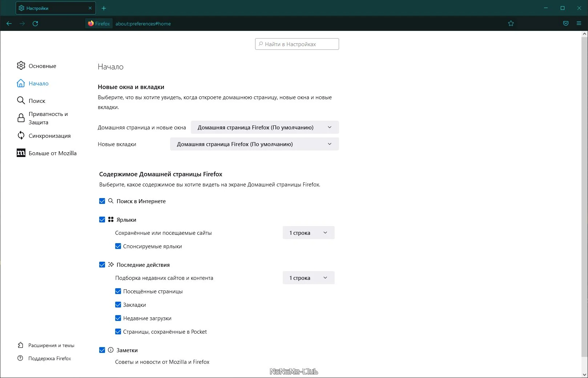Switch to the Поиск settings section
Viewport: 588px width, 378px height.
[37, 101]
